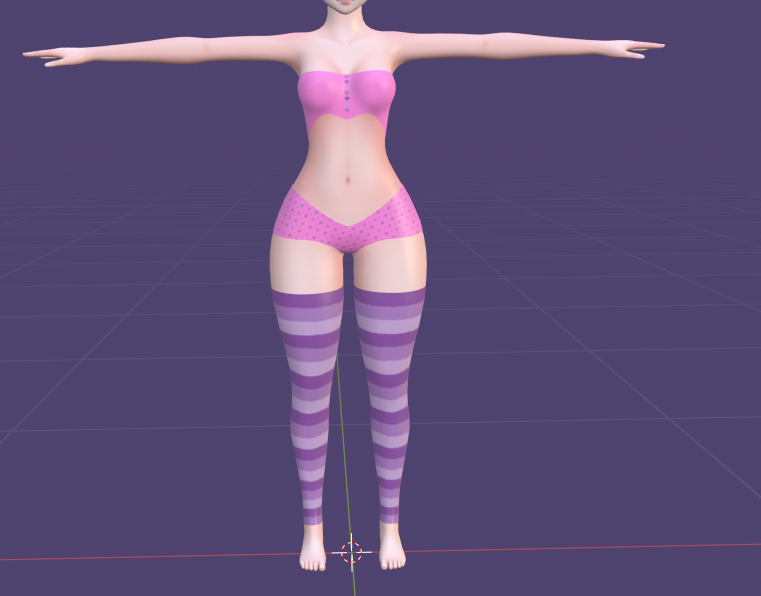Click the bare foot on the screen-right side

(391, 552)
